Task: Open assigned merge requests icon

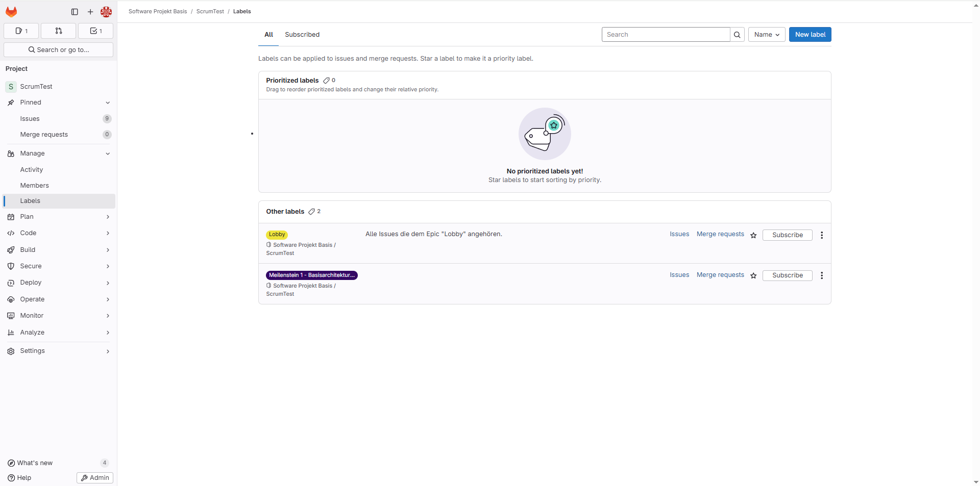Action: point(58,31)
